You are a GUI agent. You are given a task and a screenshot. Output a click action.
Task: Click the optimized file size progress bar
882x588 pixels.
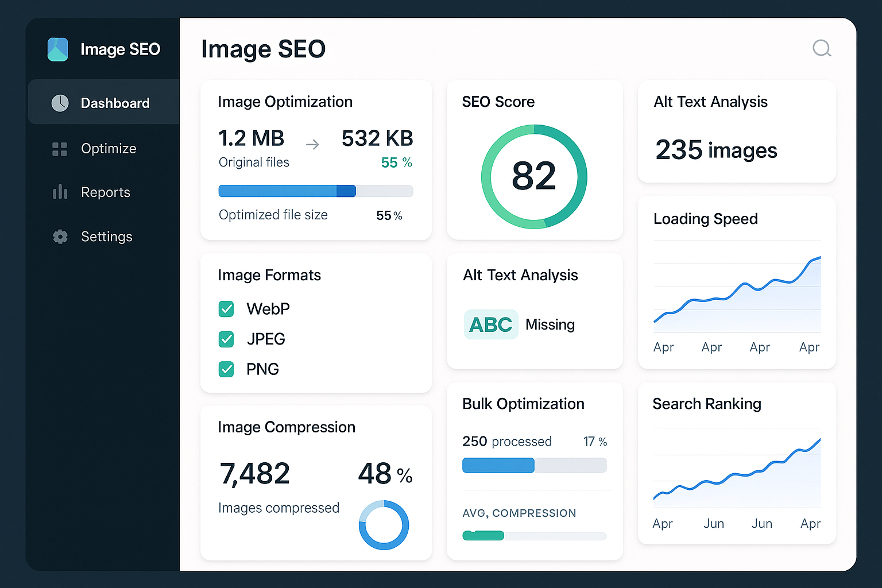(315, 191)
